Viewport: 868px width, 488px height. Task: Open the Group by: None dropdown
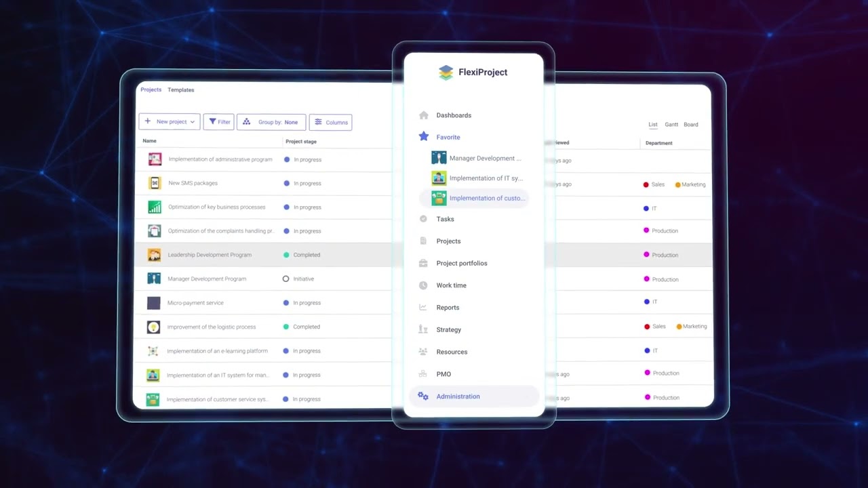(x=271, y=122)
